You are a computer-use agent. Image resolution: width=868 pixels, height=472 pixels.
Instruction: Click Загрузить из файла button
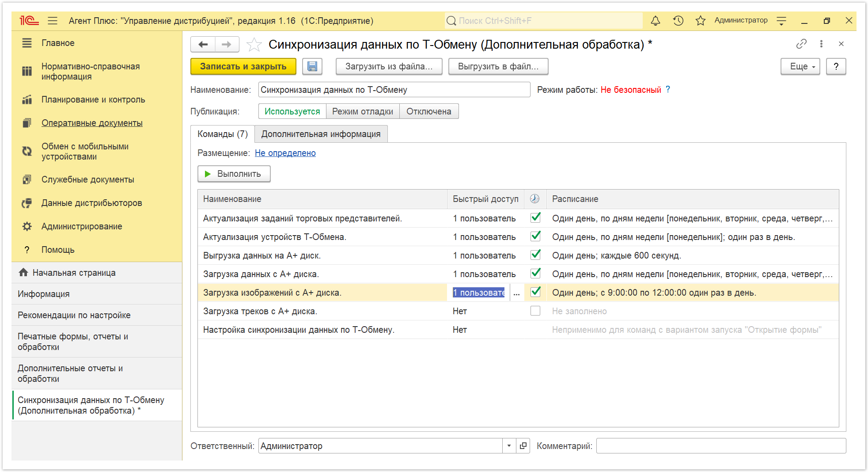389,66
